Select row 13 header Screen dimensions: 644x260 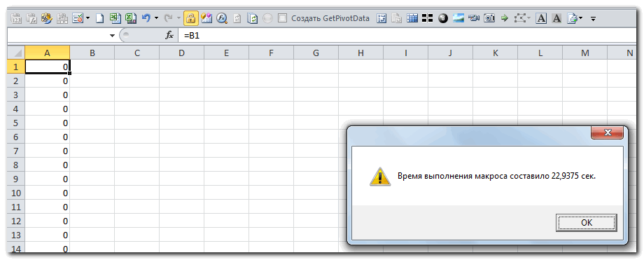pos(16,235)
